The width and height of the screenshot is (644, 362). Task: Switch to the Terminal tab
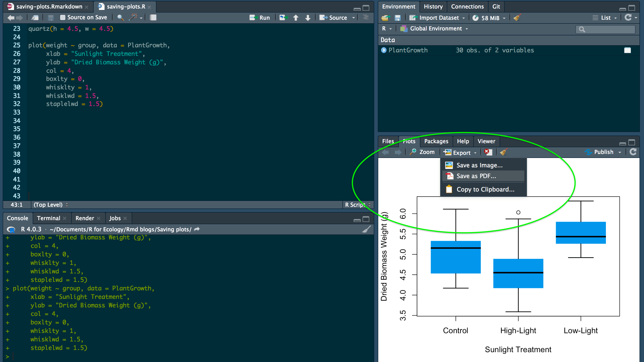(48, 218)
